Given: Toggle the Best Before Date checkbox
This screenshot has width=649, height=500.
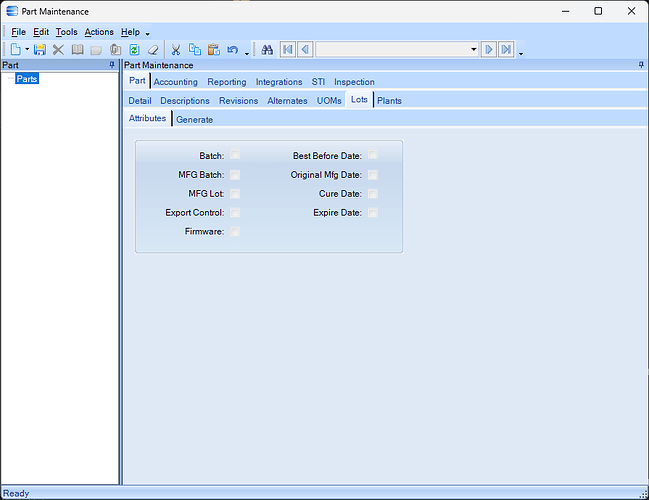Looking at the screenshot, I should [373, 155].
